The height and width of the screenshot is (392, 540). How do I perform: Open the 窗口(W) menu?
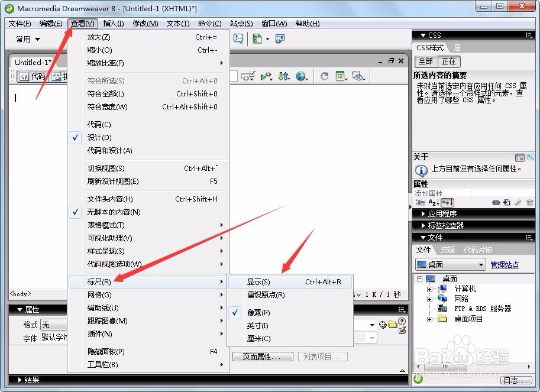[x=274, y=24]
